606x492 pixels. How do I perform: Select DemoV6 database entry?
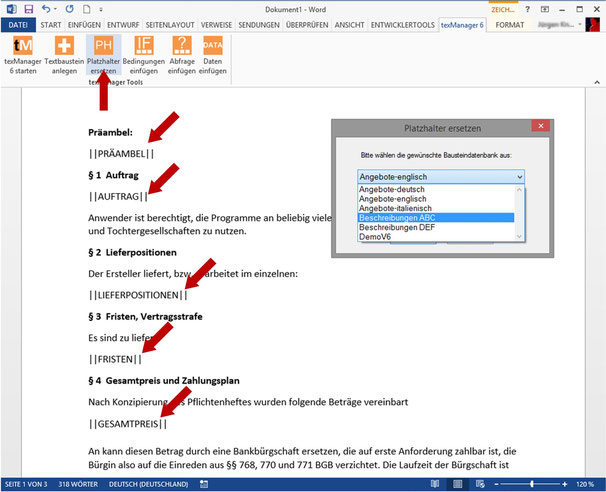pyautogui.click(x=436, y=236)
